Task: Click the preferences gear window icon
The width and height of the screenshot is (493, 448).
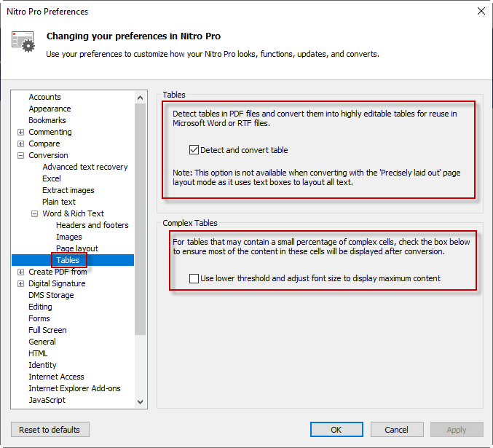Action: 23,42
